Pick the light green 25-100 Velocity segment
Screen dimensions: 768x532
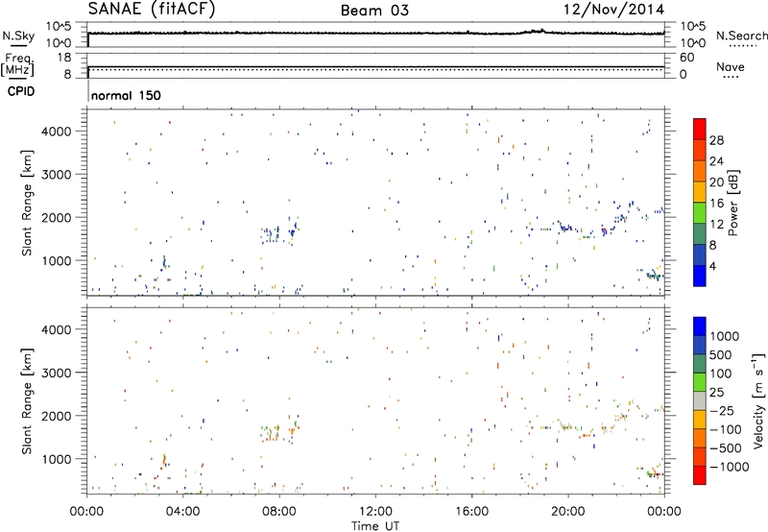point(700,382)
